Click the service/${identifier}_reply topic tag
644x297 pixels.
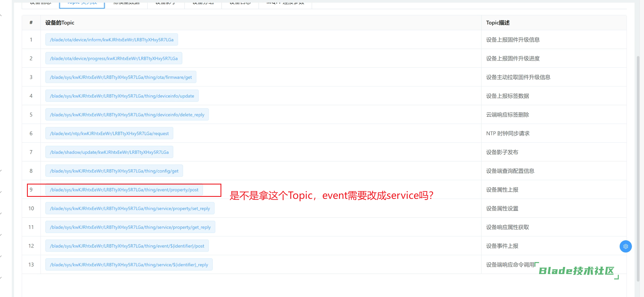coord(129,265)
